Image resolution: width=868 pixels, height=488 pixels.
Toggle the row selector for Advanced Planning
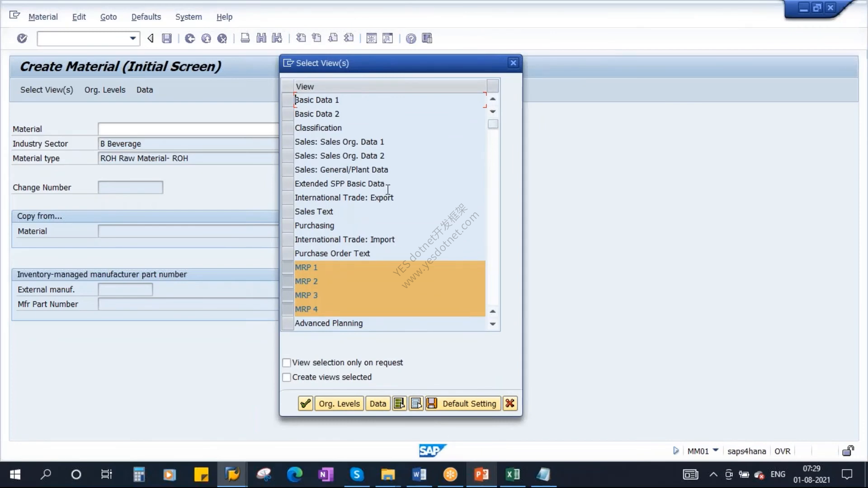coord(288,323)
